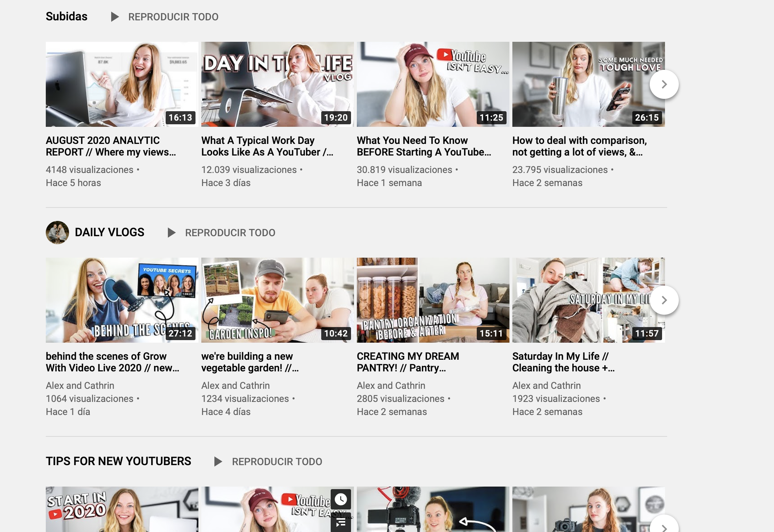Screen dimensions: 774x532
Task: Click the Watch Later clock icon on thumbnail
Action: pyautogui.click(x=341, y=499)
